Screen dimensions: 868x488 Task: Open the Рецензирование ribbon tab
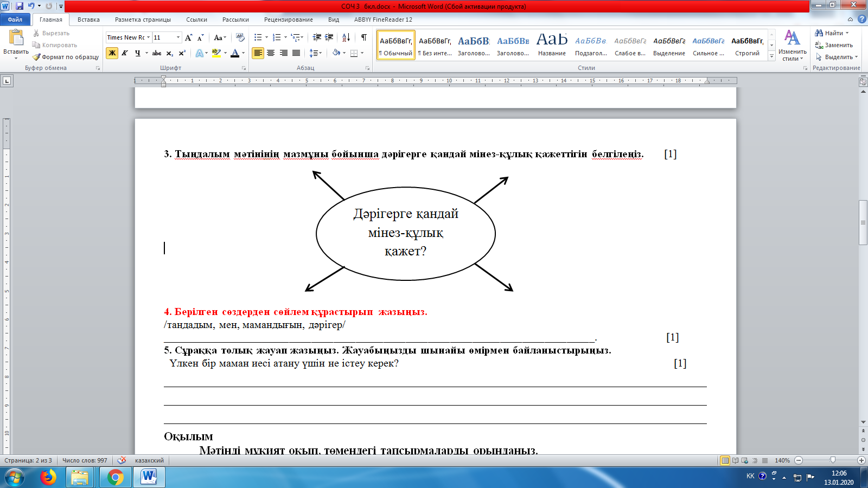[x=288, y=20]
